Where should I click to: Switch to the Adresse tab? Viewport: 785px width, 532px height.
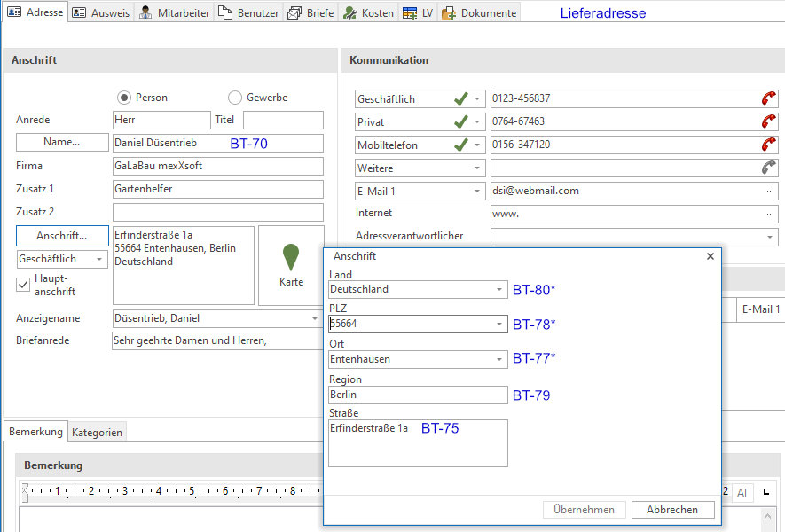tap(35, 12)
